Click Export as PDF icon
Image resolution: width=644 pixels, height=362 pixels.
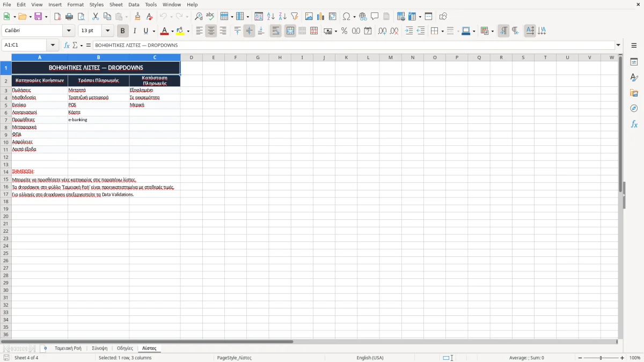coord(57,17)
